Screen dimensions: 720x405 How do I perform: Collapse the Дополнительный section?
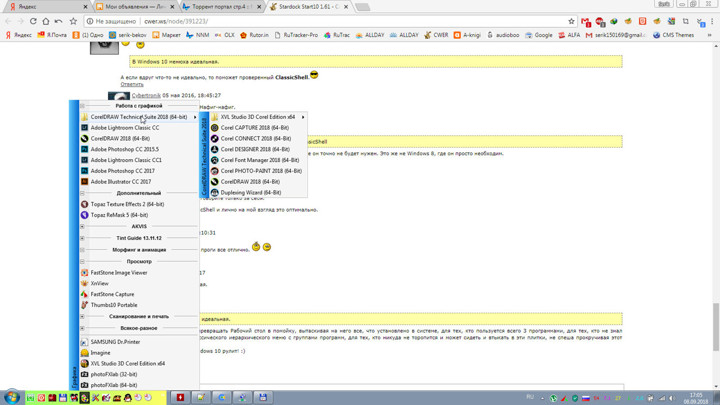pos(83,193)
